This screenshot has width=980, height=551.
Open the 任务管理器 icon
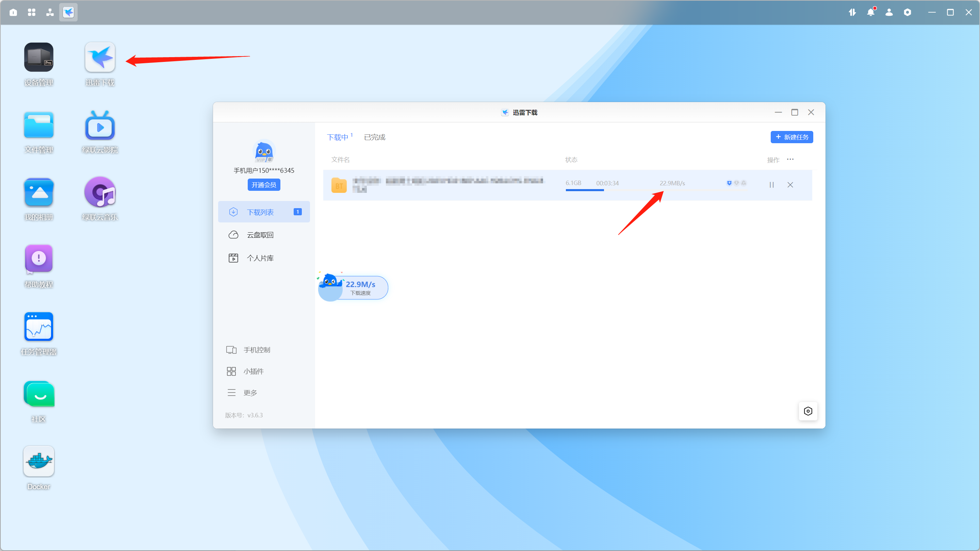pyautogui.click(x=38, y=327)
